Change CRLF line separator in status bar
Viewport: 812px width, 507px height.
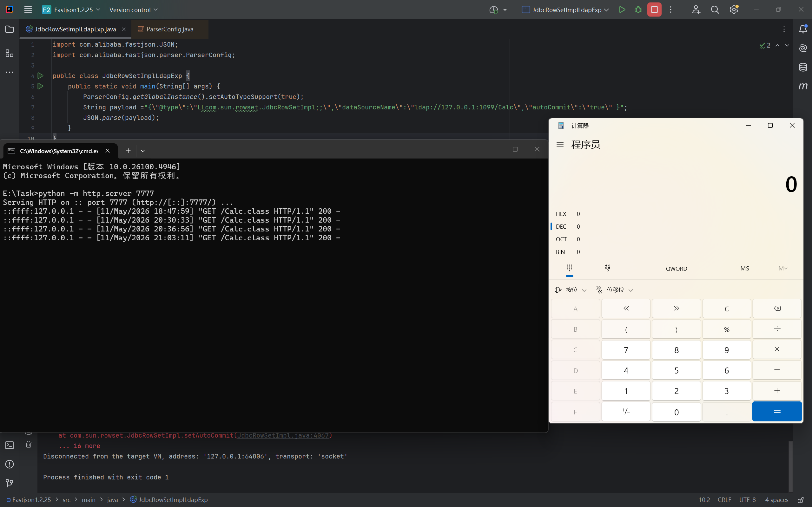pyautogui.click(x=724, y=500)
